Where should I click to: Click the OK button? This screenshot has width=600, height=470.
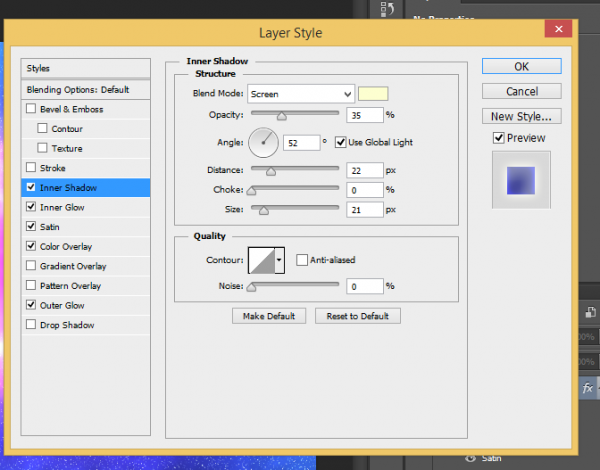click(521, 67)
